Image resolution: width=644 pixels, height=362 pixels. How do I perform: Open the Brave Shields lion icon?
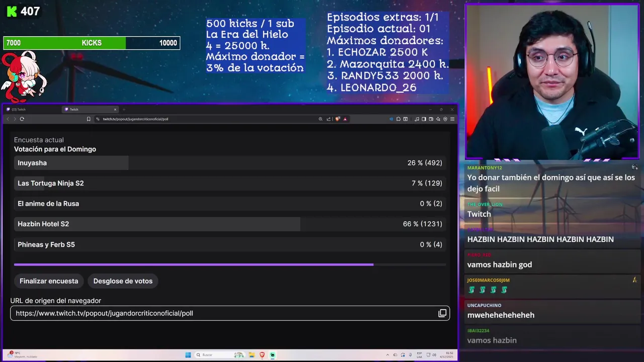click(338, 119)
